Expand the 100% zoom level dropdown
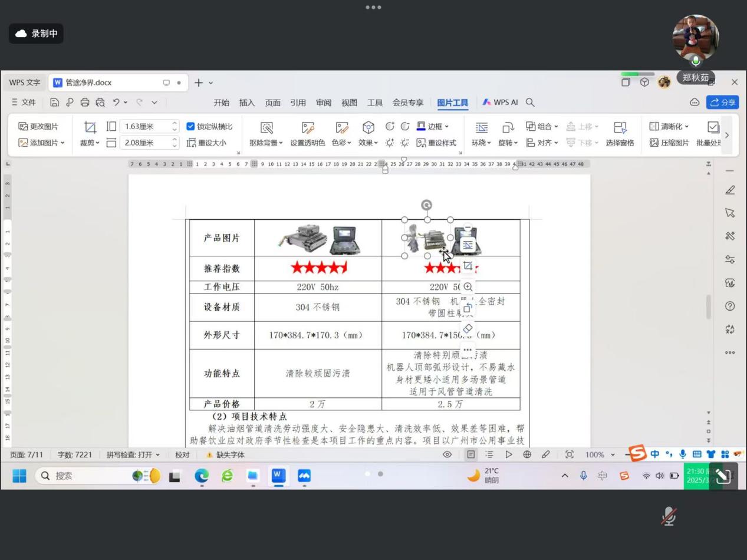The image size is (747, 560). point(613,454)
